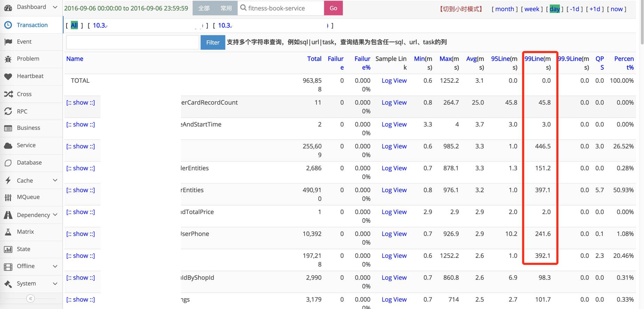The width and height of the screenshot is (644, 309).
Task: Expand the Cache submenu arrow
Action: (x=55, y=180)
